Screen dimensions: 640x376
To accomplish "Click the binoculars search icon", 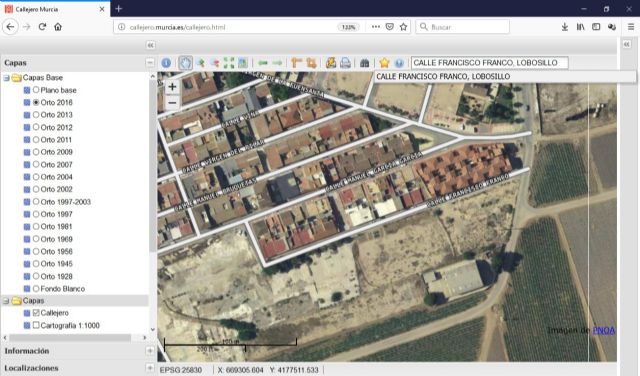I will coord(364,63).
